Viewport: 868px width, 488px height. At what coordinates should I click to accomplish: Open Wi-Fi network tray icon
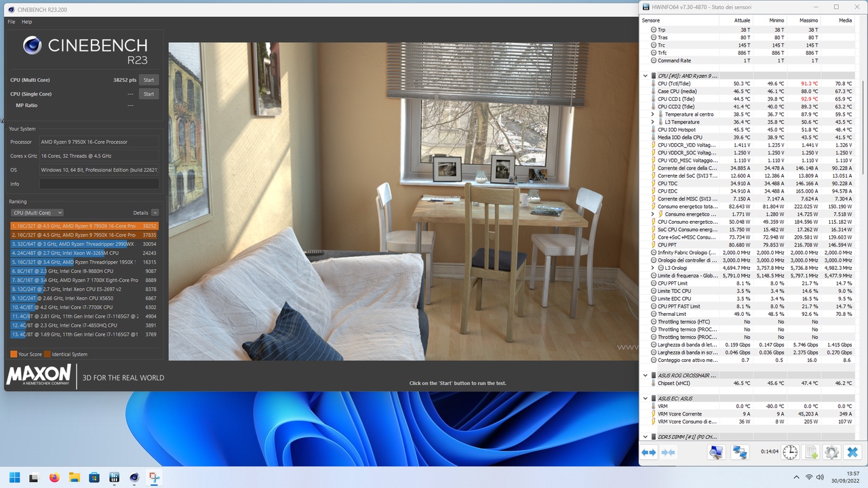click(x=809, y=477)
